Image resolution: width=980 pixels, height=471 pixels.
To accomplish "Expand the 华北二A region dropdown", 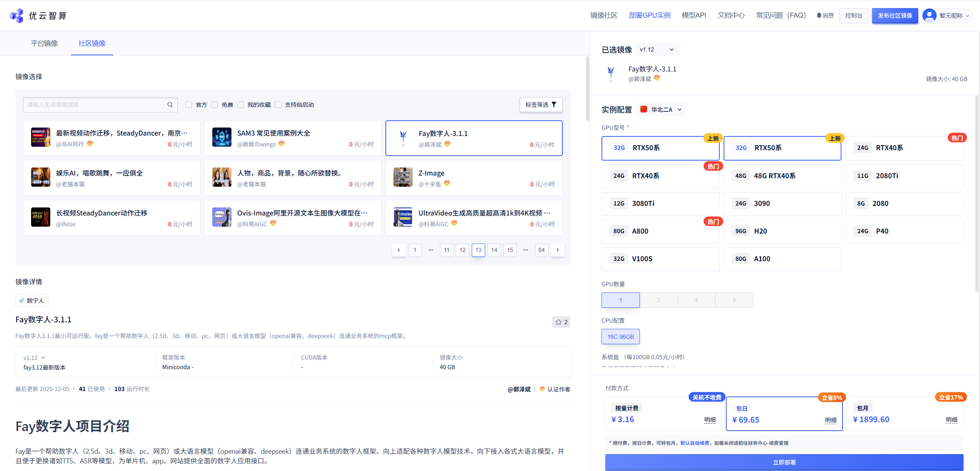I will coord(662,109).
